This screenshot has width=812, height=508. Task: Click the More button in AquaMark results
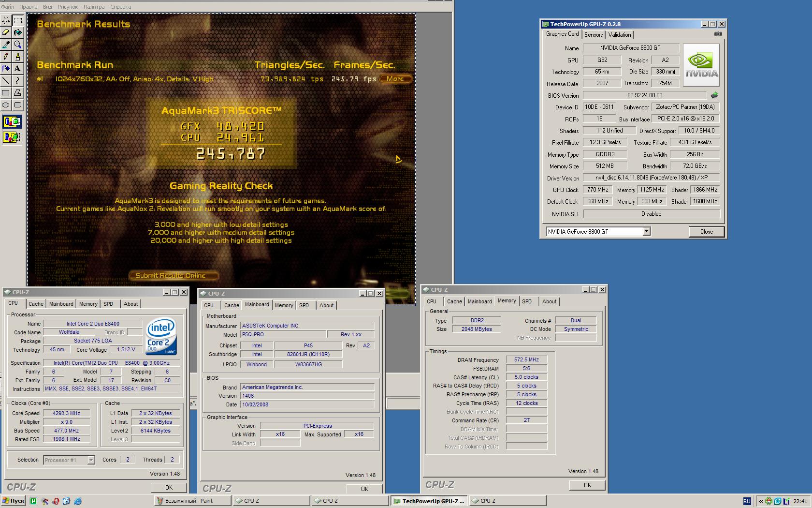[395, 79]
